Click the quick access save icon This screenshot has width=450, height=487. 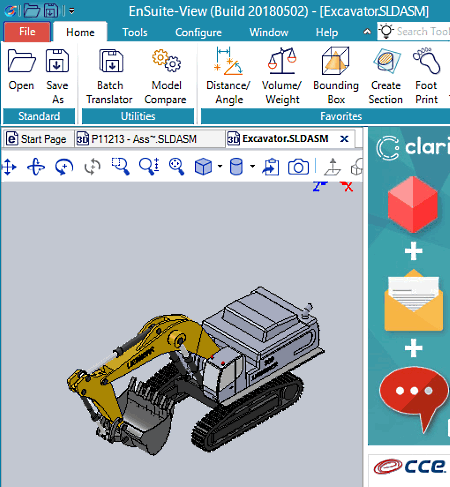click(x=51, y=11)
